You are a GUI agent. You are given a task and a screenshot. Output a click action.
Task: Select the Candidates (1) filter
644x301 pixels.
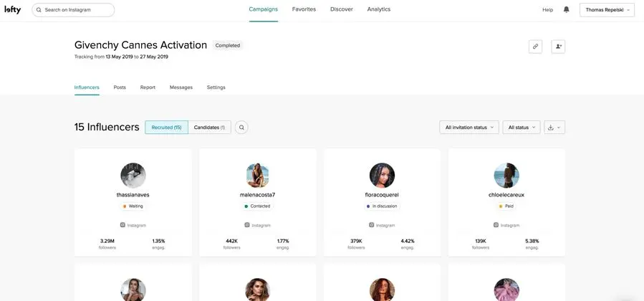pos(209,128)
